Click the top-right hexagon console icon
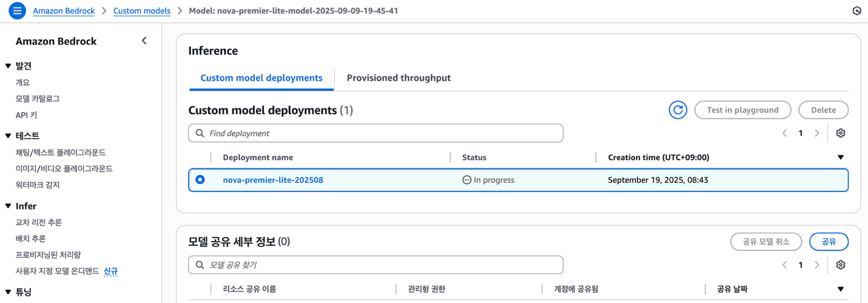Viewport: 868px width, 303px height. 856,11
